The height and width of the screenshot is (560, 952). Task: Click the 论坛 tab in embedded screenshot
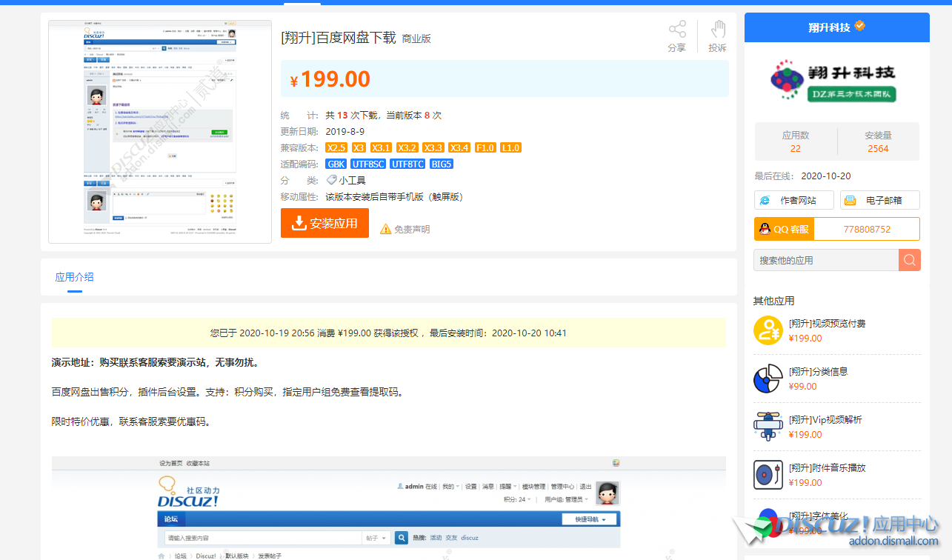[x=170, y=519]
